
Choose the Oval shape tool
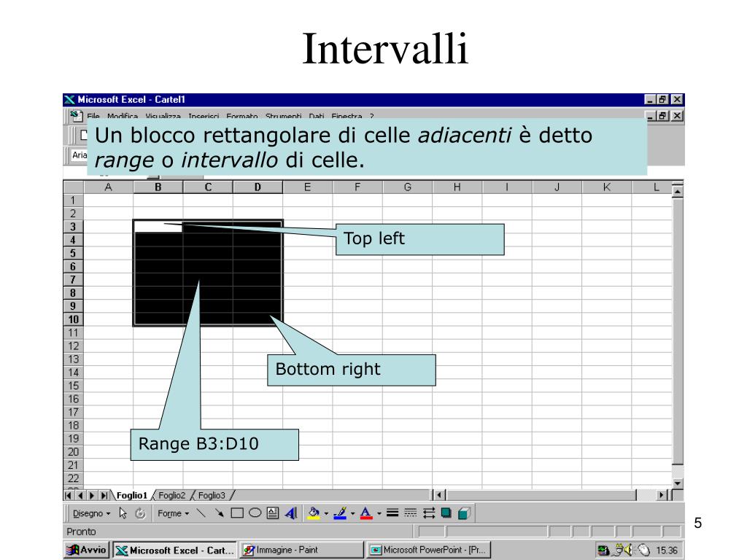[255, 513]
